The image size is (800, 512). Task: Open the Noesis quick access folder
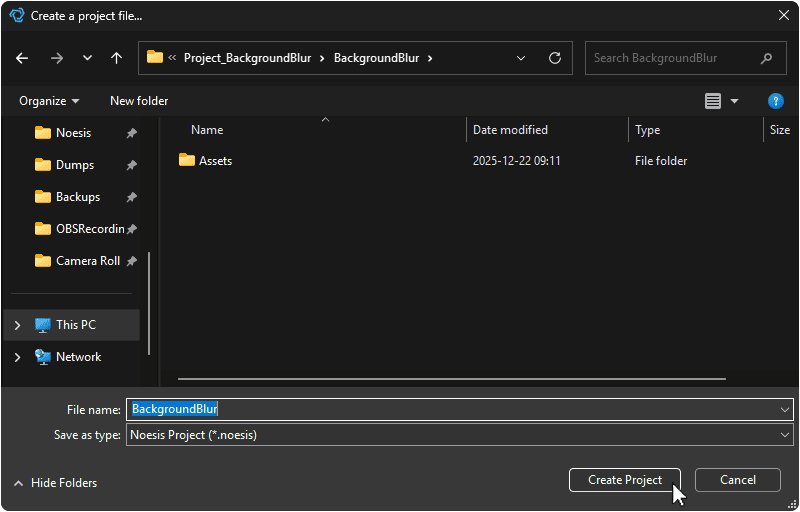[73, 133]
